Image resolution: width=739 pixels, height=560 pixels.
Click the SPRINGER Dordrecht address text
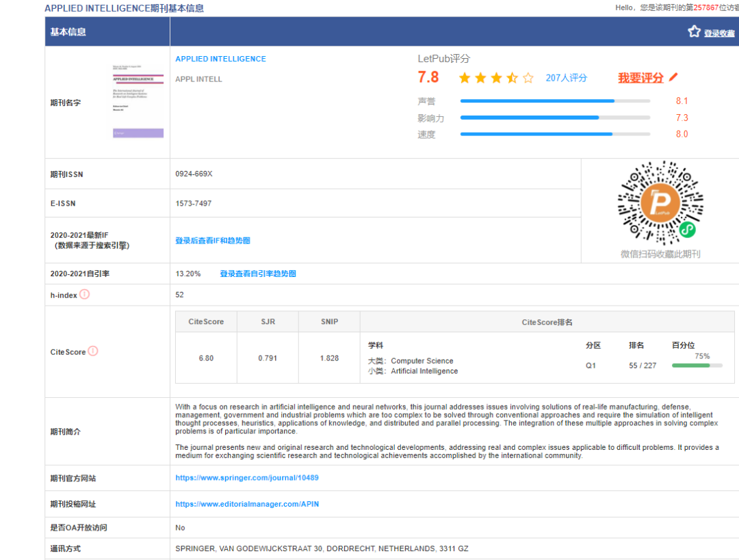322,548
